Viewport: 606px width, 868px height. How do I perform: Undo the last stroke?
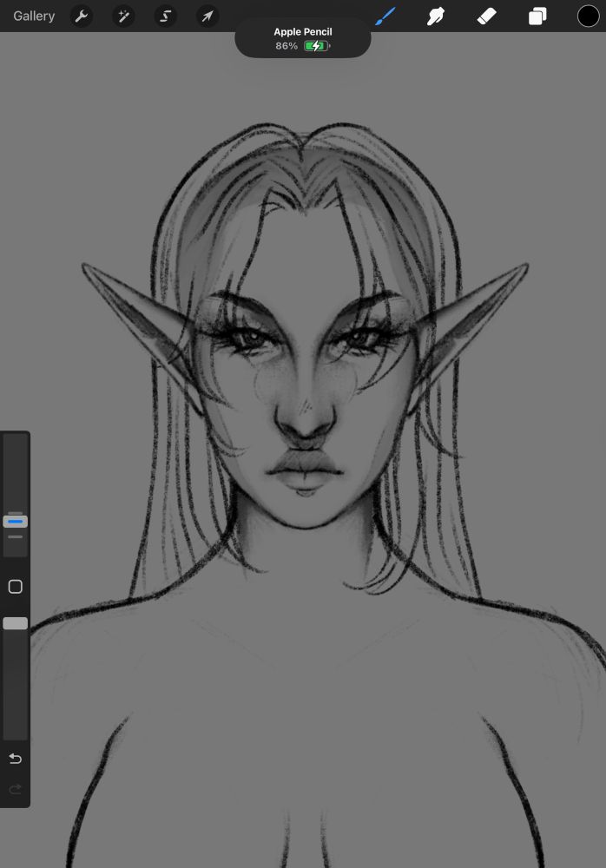[x=16, y=759]
